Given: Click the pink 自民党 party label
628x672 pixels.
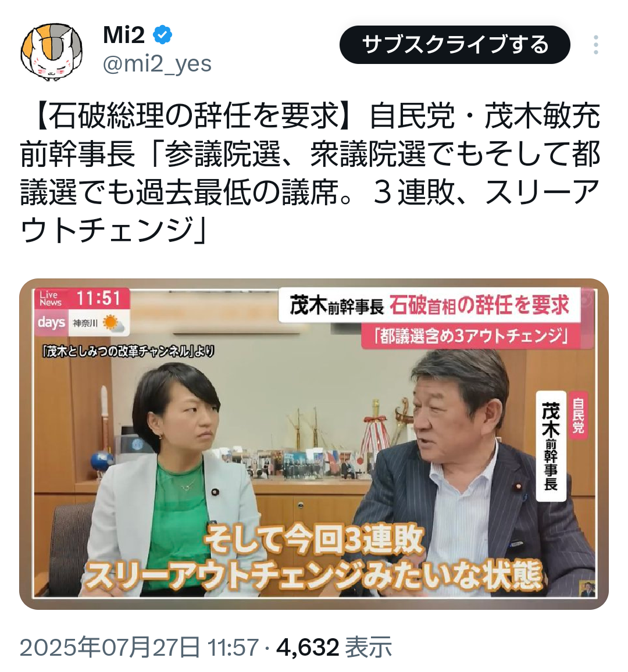Looking at the screenshot, I should coord(578,415).
